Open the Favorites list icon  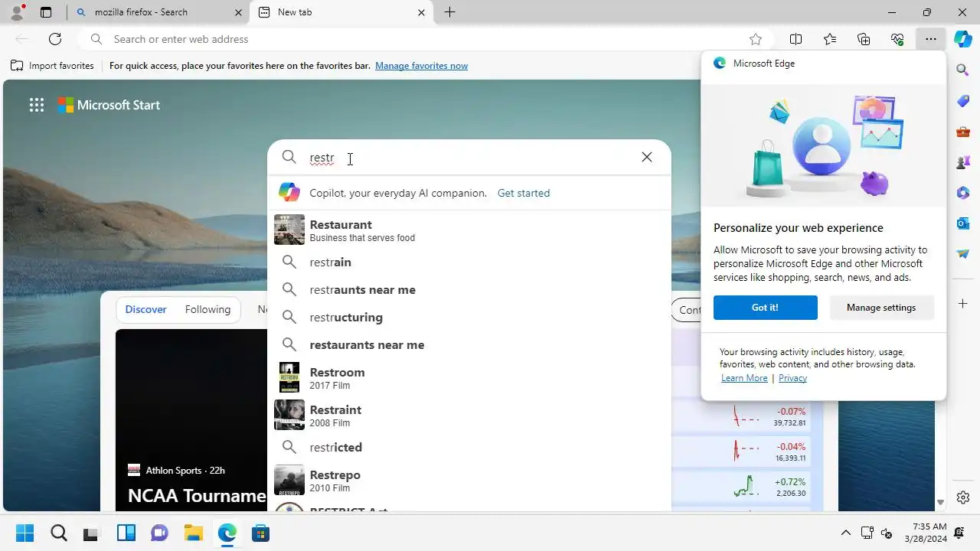tap(830, 39)
